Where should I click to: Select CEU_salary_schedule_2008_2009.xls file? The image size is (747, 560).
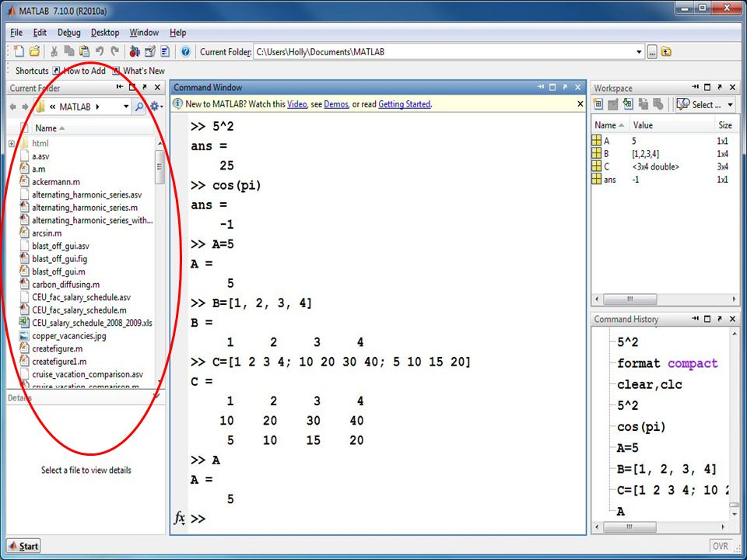(x=92, y=323)
